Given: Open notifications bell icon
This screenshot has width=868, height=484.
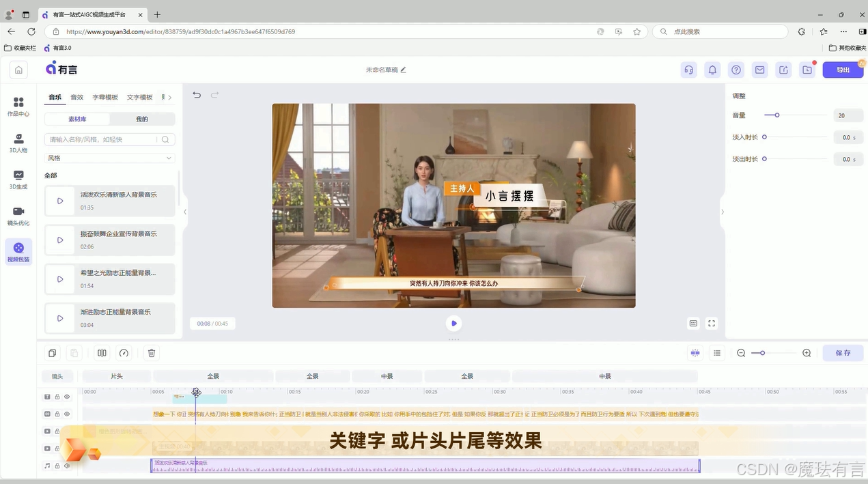Looking at the screenshot, I should click(x=712, y=70).
